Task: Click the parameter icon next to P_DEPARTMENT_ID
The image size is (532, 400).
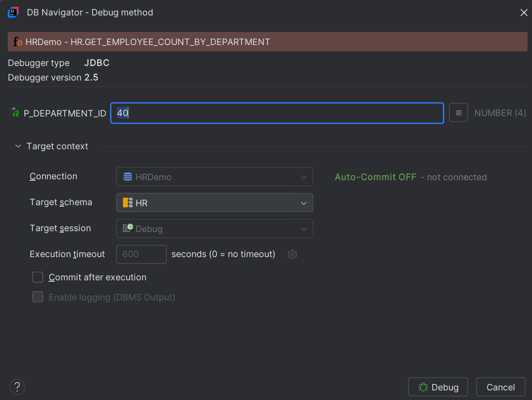Action: pyautogui.click(x=15, y=113)
